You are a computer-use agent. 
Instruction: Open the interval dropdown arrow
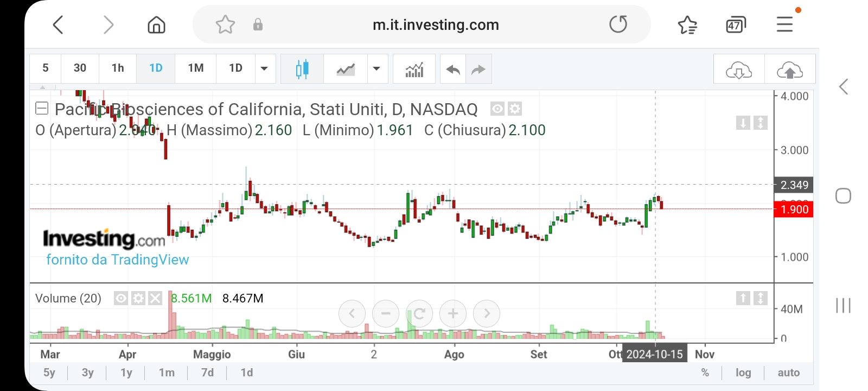tap(265, 68)
